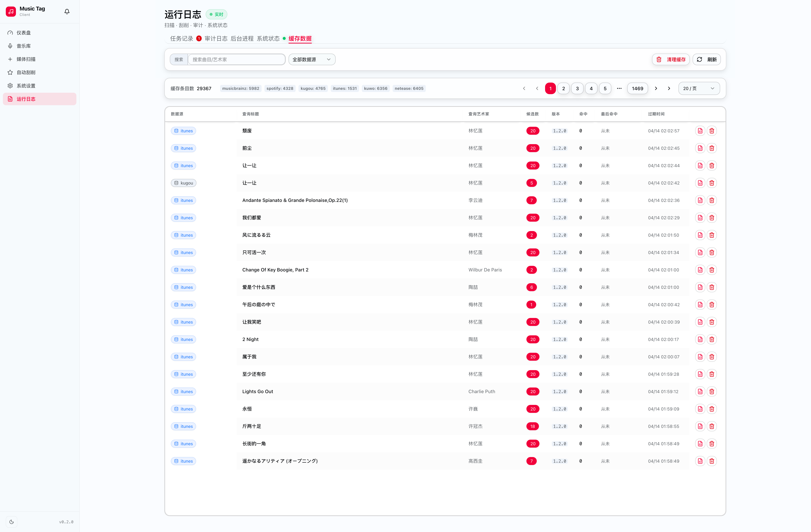Image resolution: width=811 pixels, height=532 pixels.
Task: Open 系统设置 in sidebar
Action: [26, 86]
